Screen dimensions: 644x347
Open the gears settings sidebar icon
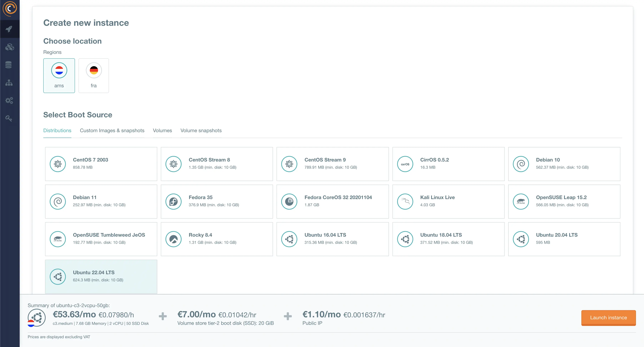tap(9, 101)
